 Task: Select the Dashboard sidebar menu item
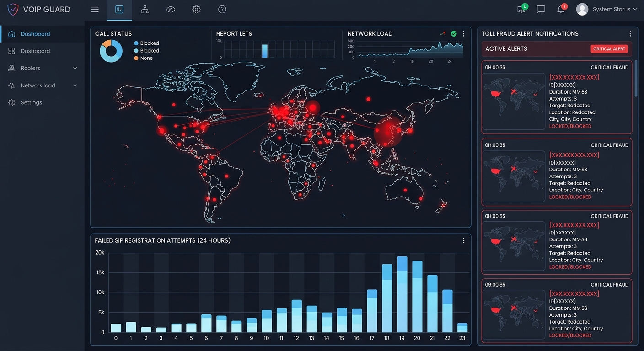(36, 34)
